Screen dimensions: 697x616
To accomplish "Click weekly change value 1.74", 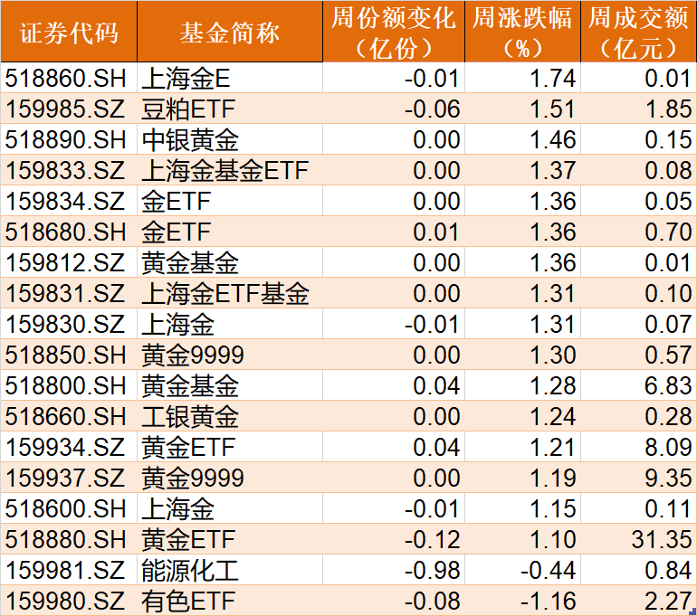I will [553, 78].
